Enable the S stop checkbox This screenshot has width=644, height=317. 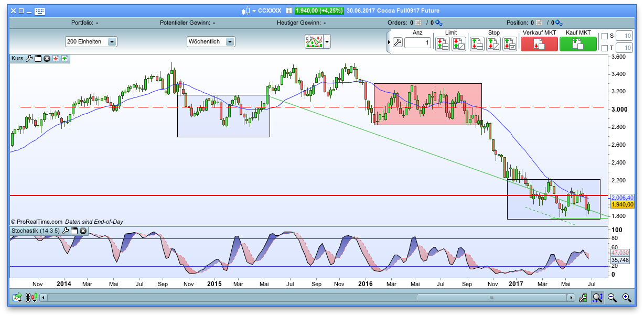605,36
